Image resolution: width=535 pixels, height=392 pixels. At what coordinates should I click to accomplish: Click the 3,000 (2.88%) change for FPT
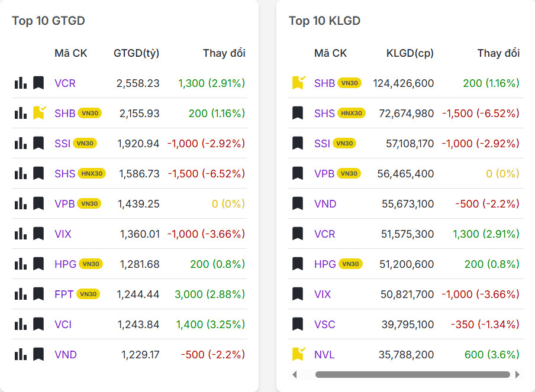point(210,294)
